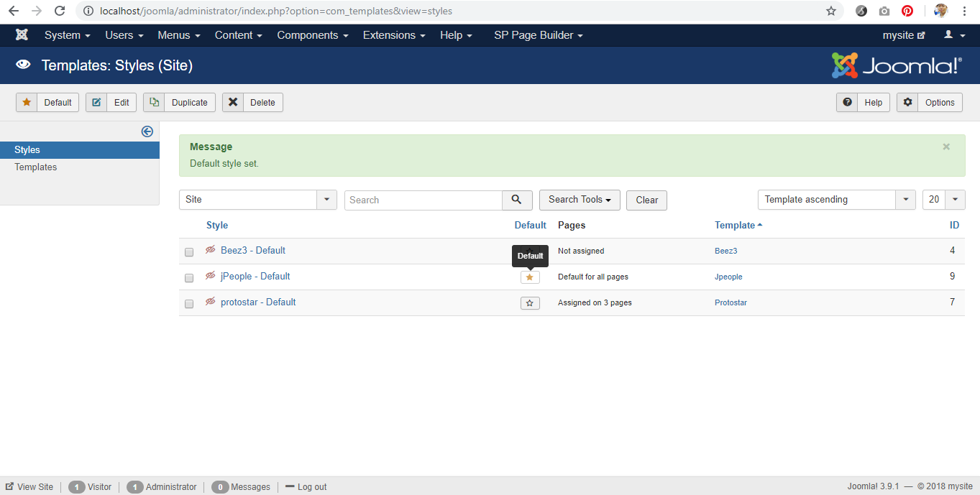This screenshot has height=495, width=980.
Task: Collapse sidebar with the arrow toggle icon
Action: tap(147, 131)
